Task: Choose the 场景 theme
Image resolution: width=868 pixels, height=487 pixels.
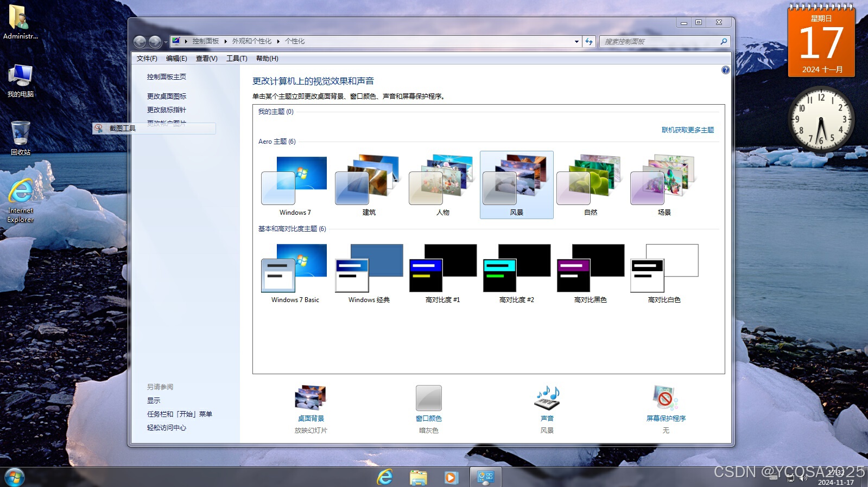Action: pos(664,185)
